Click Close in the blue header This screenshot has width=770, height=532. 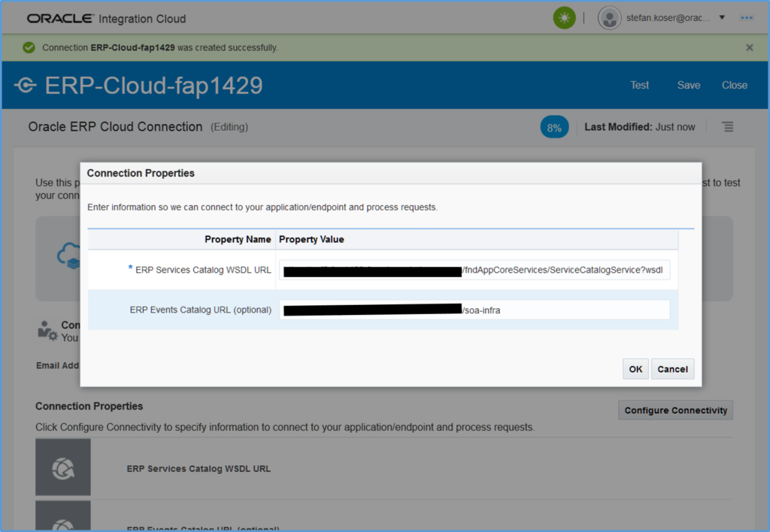735,86
